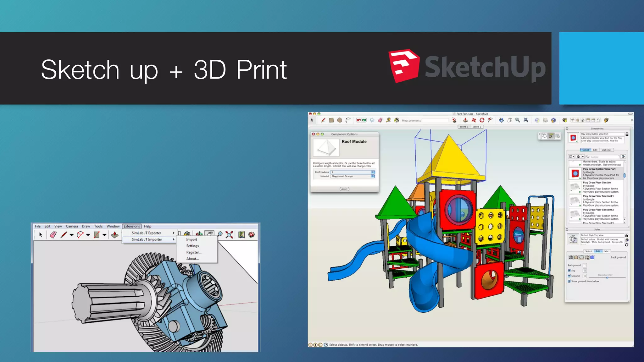Open the Edit tab in Components panel
The image size is (644, 362).
[595, 150]
